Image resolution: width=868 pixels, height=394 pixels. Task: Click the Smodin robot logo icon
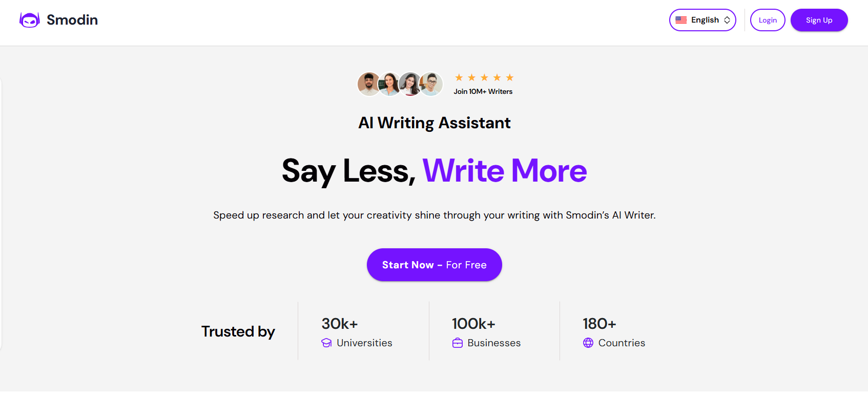point(30,20)
